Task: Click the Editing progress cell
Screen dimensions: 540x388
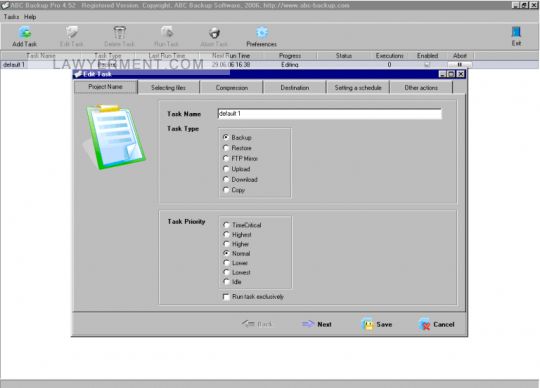Action: [x=290, y=65]
